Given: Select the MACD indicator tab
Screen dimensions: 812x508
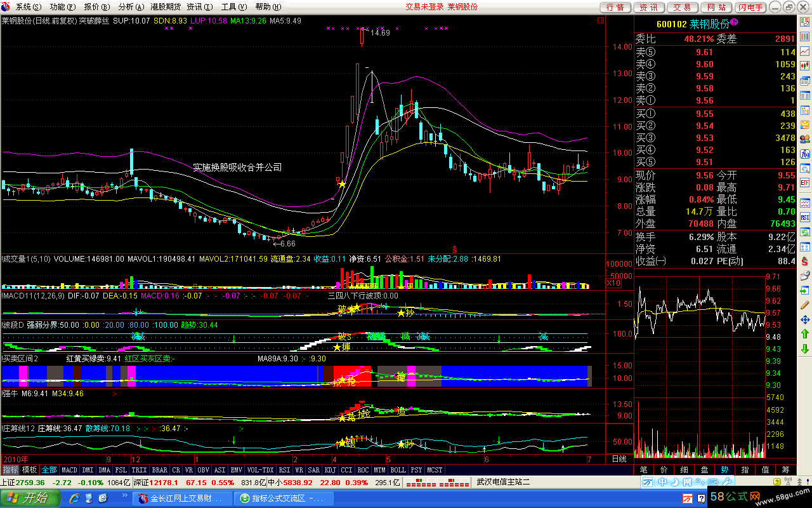Looking at the screenshot, I should 69,470.
